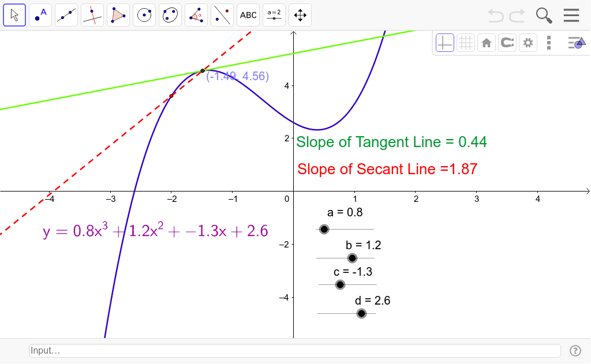Select the Slider tool in toolbar
This screenshot has height=364, width=591.
tap(274, 15)
